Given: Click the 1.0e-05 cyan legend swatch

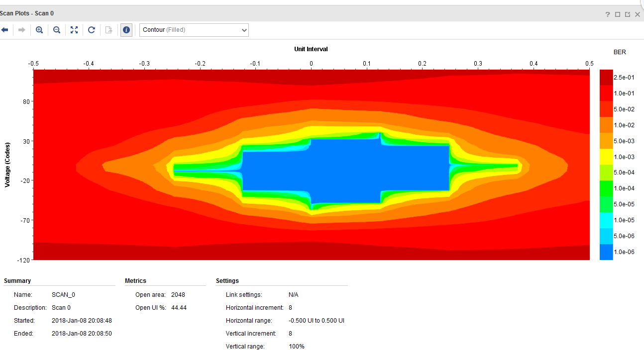Looking at the screenshot, I should pos(606,220).
